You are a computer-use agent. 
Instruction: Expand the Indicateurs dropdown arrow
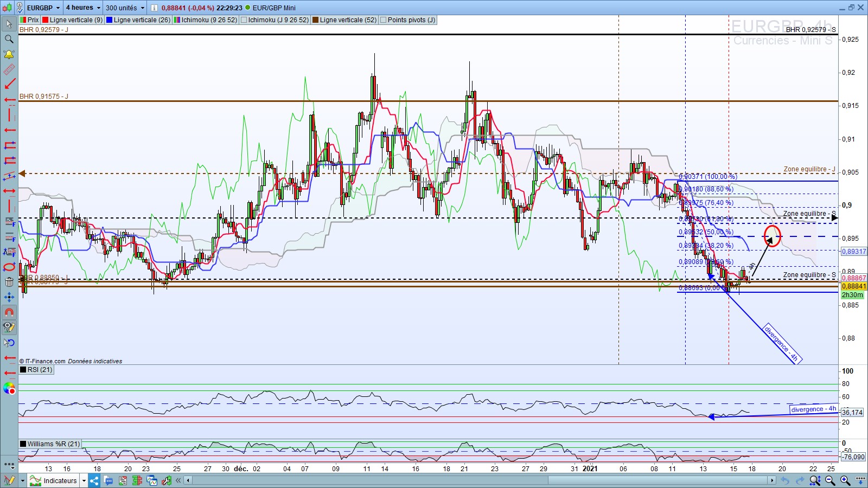(x=84, y=480)
